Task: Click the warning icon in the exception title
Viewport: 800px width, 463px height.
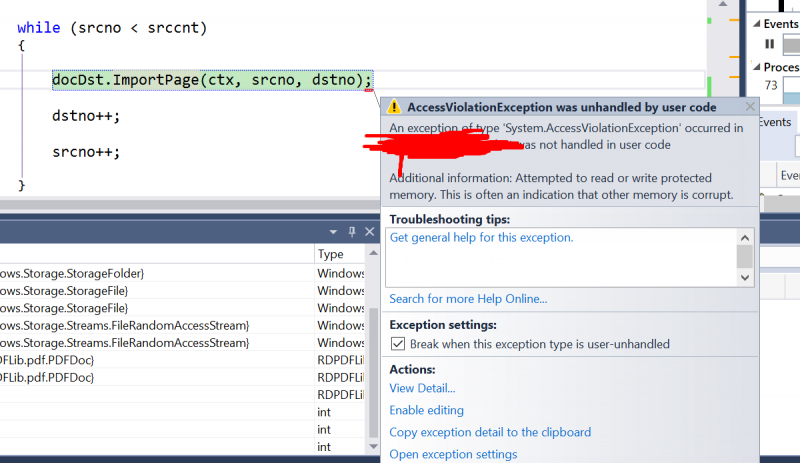Action: pyautogui.click(x=395, y=107)
